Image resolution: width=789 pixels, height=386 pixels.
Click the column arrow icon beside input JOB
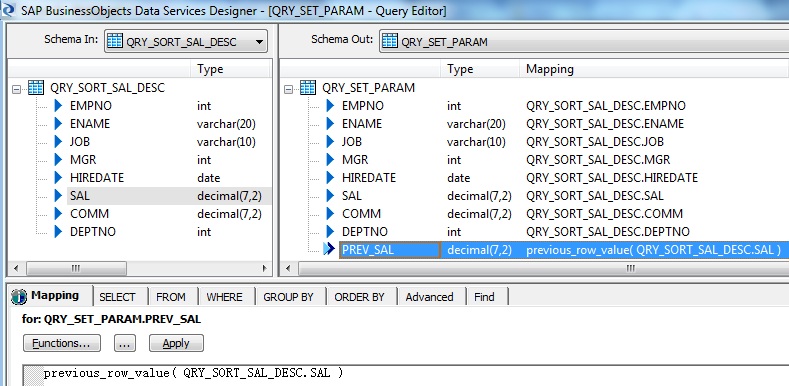click(x=58, y=142)
